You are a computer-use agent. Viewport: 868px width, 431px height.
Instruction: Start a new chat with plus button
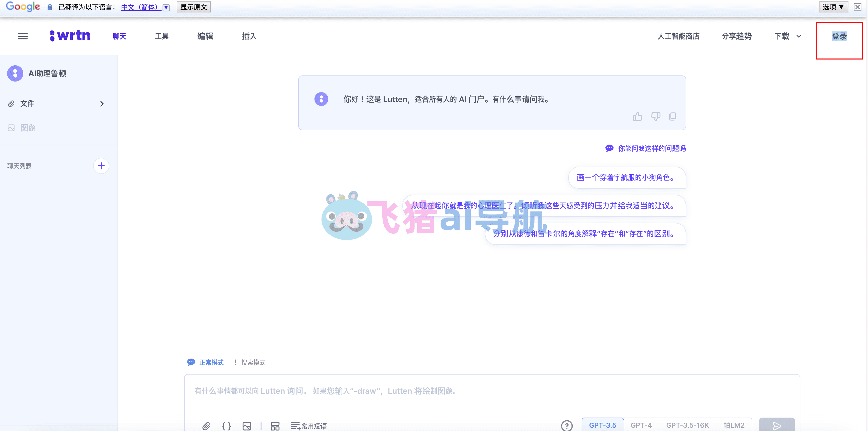[101, 166]
